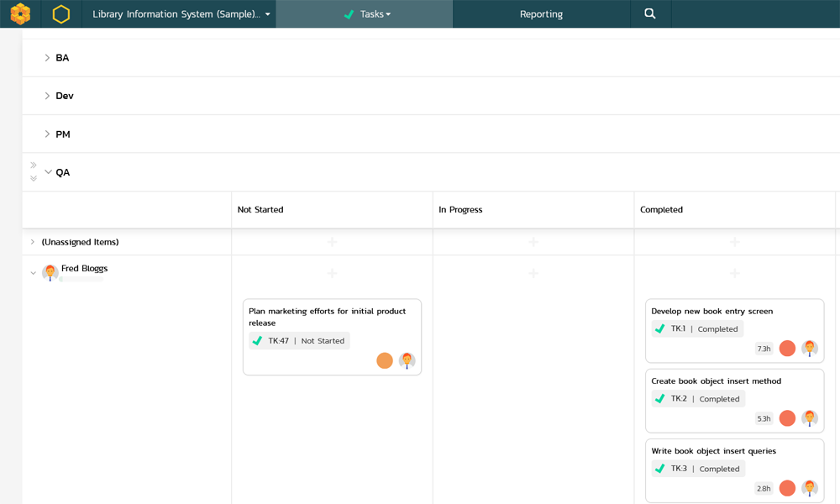
Task: Add a new card in the In Progress column
Action: tap(533, 274)
